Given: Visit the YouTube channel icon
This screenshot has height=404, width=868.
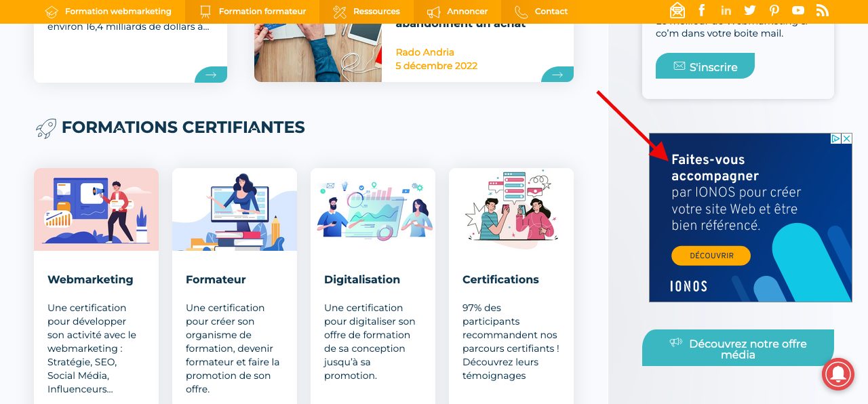Looking at the screenshot, I should 798,10.
